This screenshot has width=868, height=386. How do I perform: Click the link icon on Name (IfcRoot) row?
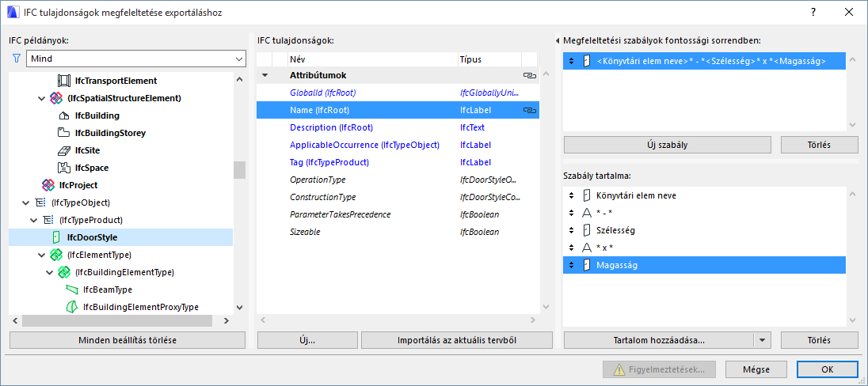click(x=530, y=111)
